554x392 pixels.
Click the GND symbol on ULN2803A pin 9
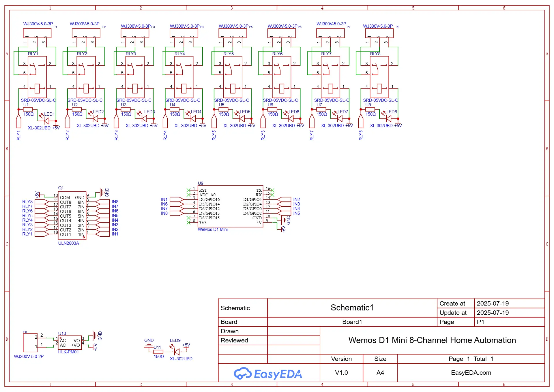102,192
